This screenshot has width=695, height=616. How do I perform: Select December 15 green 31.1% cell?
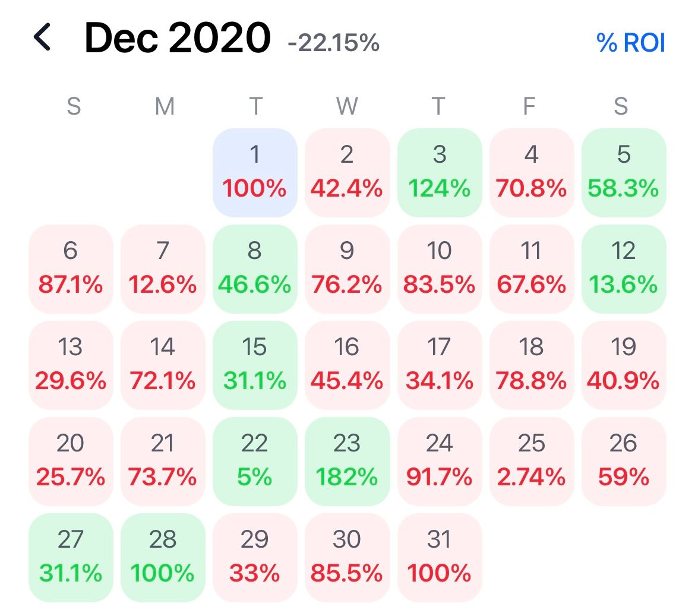click(x=255, y=365)
